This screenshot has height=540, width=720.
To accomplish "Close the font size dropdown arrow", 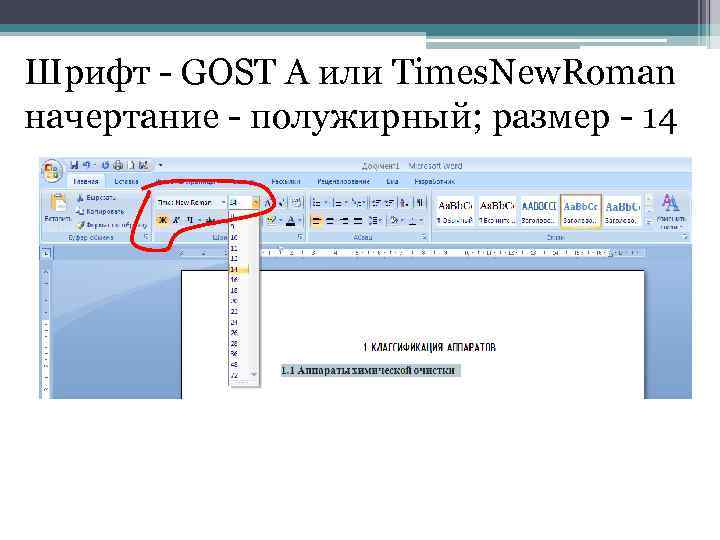I will click(x=255, y=202).
